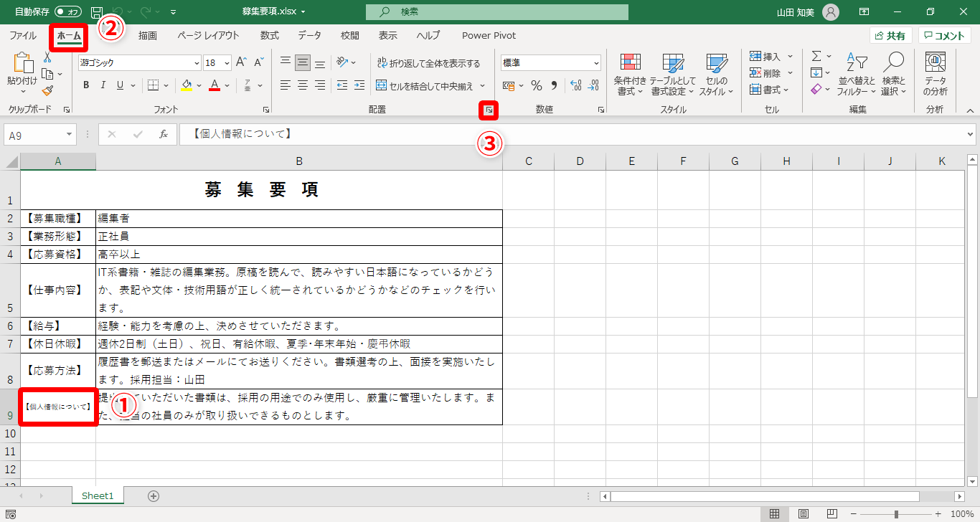Click the search box 検索
980x522 pixels.
(x=496, y=12)
